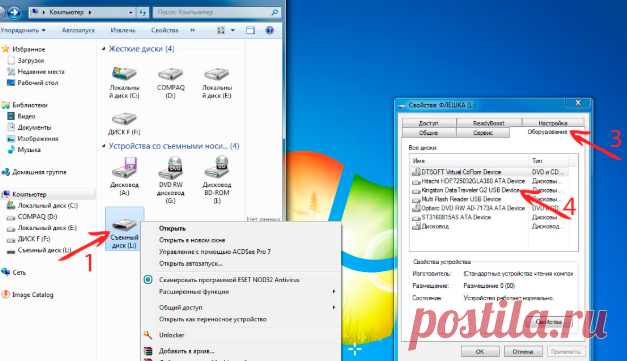The width and height of the screenshot is (627, 361).
Task: Open the Explorer help icon
Action: click(270, 30)
